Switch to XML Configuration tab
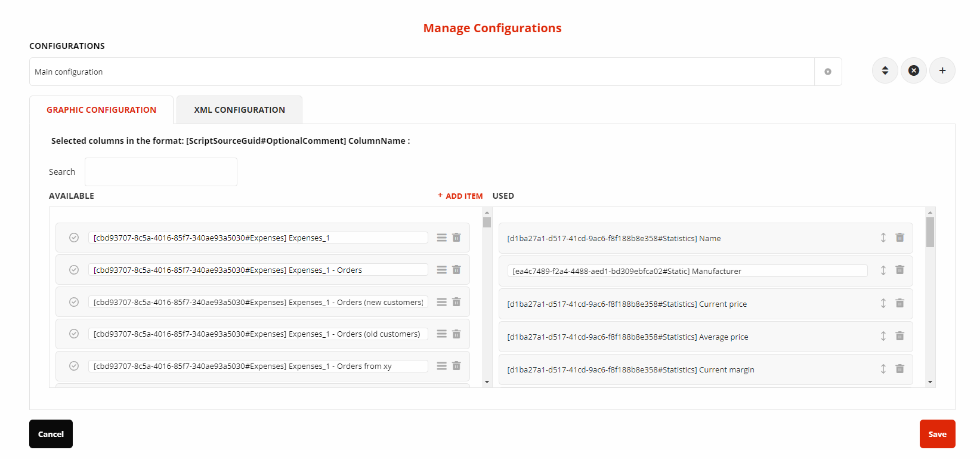Image resolution: width=980 pixels, height=459 pixels. pos(239,110)
